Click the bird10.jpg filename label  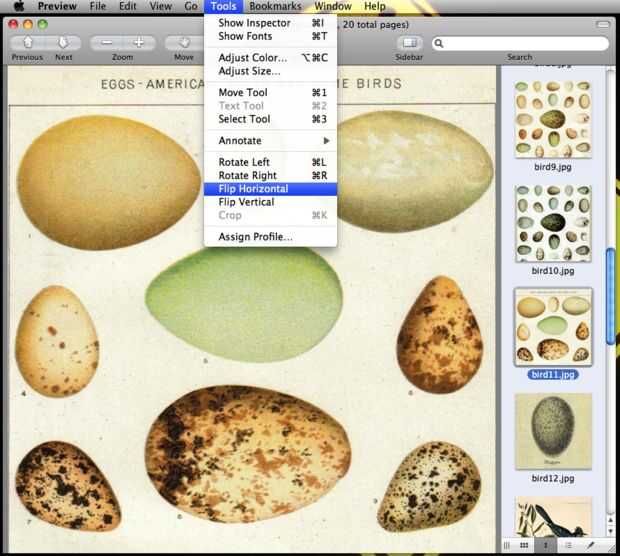[553, 271]
